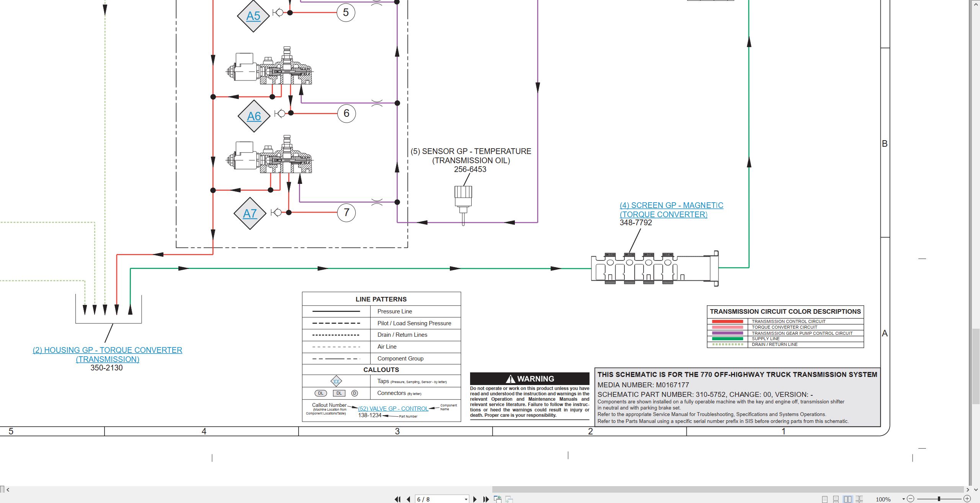Viewport: 980px width, 503px height.
Task: Toggle the facing pages layout
Action: 848,499
